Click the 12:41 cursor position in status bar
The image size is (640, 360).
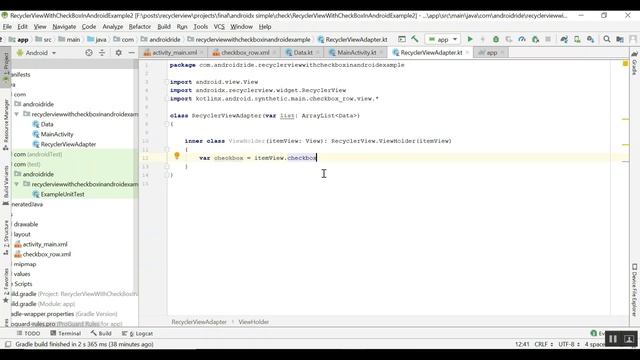(x=522, y=344)
